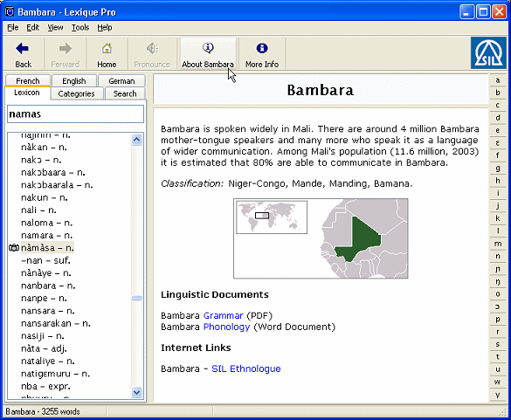This screenshot has height=420, width=511.
Task: Open the File menu
Action: [x=13, y=28]
